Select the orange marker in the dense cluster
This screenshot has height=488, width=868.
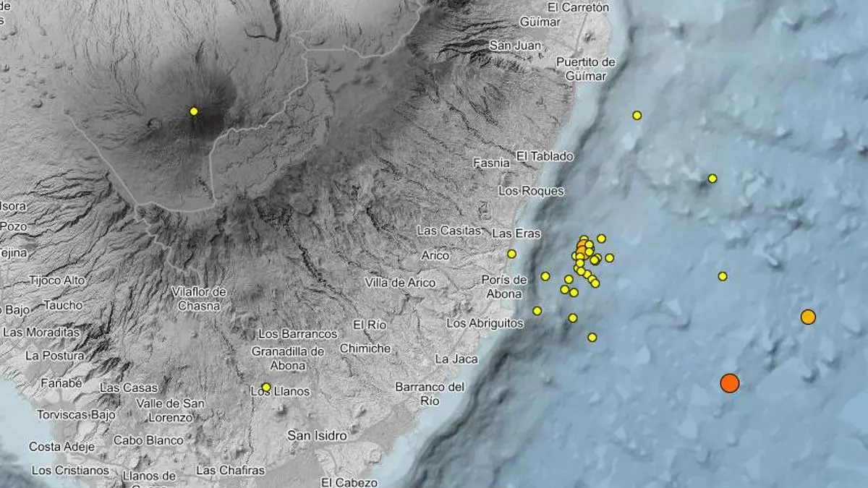(583, 249)
